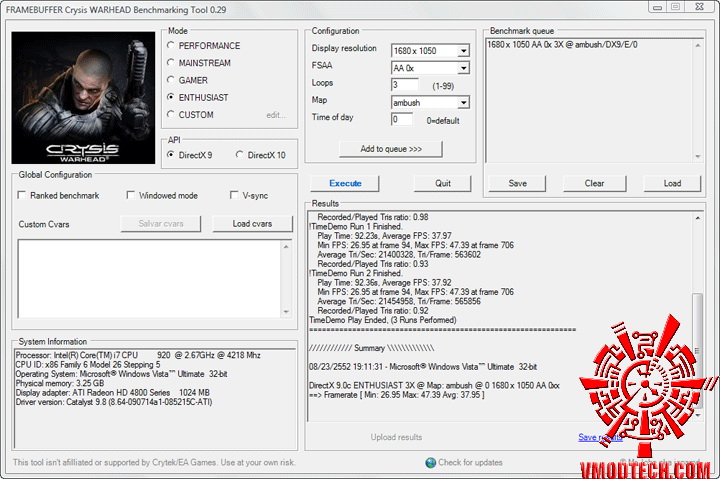Click the Save results link
The height and width of the screenshot is (479, 720).
600,437
